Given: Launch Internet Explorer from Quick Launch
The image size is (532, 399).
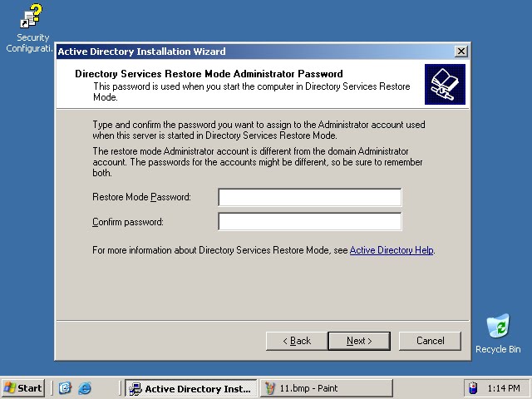Looking at the screenshot, I should tap(85, 388).
